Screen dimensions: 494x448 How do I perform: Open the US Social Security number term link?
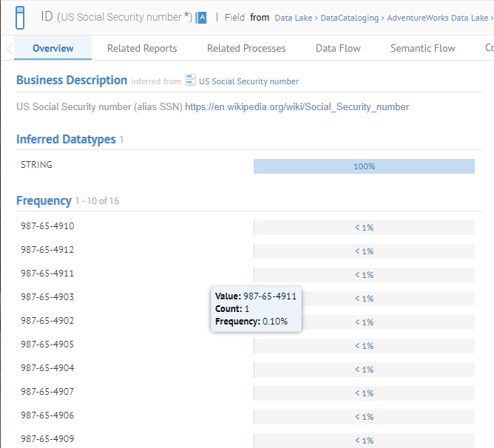(x=249, y=81)
